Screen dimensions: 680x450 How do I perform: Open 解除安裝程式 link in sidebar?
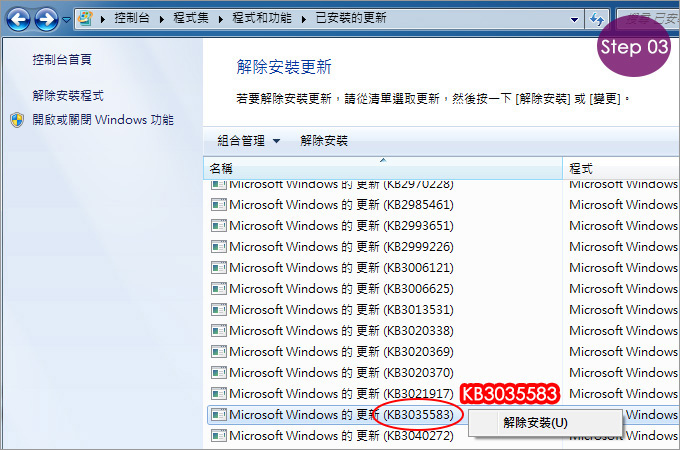click(x=68, y=95)
